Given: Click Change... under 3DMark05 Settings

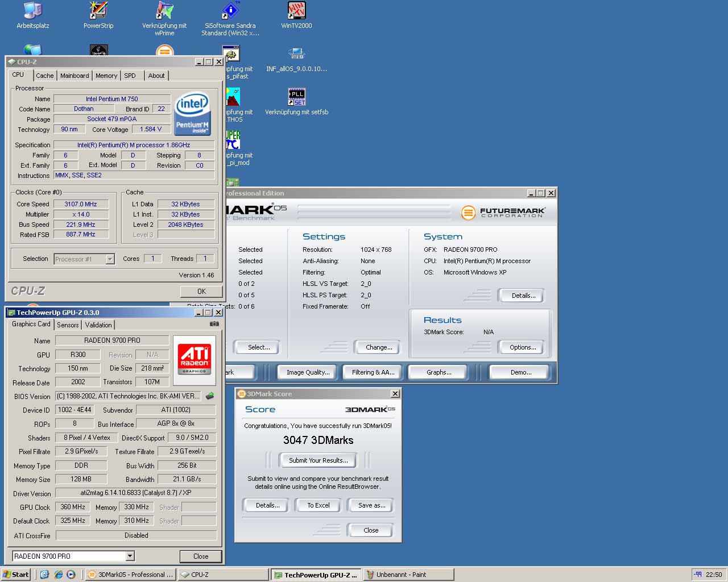Looking at the screenshot, I should pyautogui.click(x=379, y=347).
